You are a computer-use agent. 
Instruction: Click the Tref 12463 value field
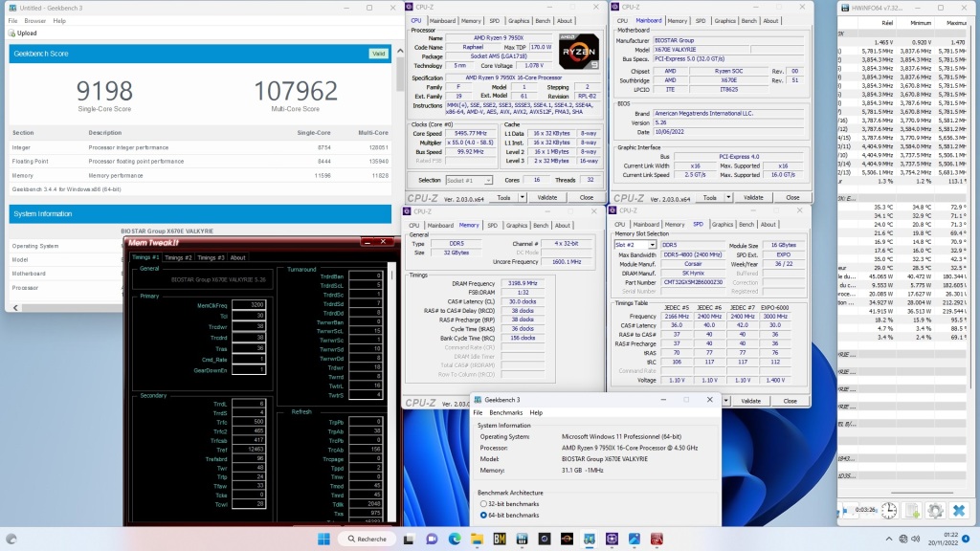249,450
